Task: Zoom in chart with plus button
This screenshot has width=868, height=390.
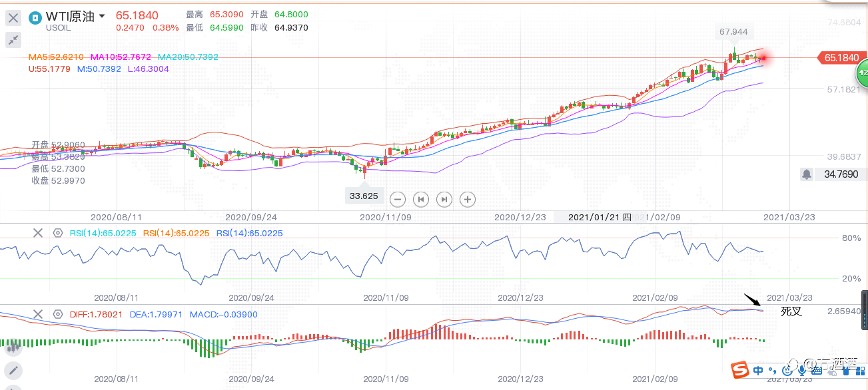Action: (468, 199)
